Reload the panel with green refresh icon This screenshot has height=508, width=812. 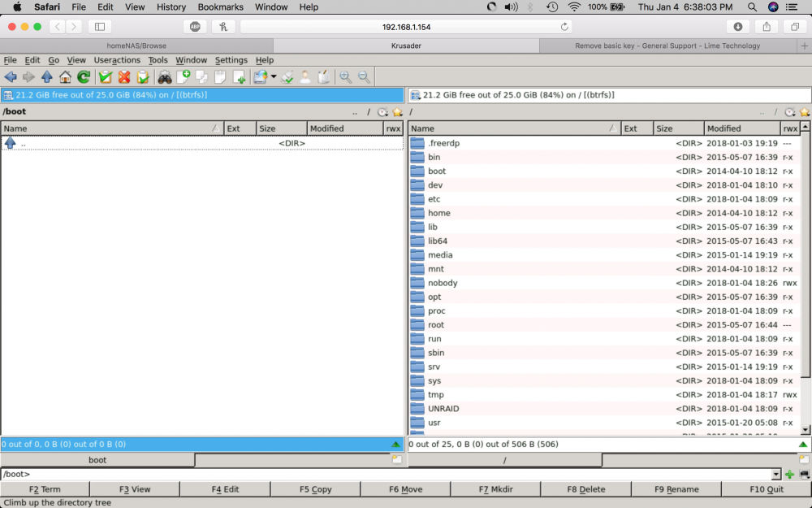(x=84, y=77)
